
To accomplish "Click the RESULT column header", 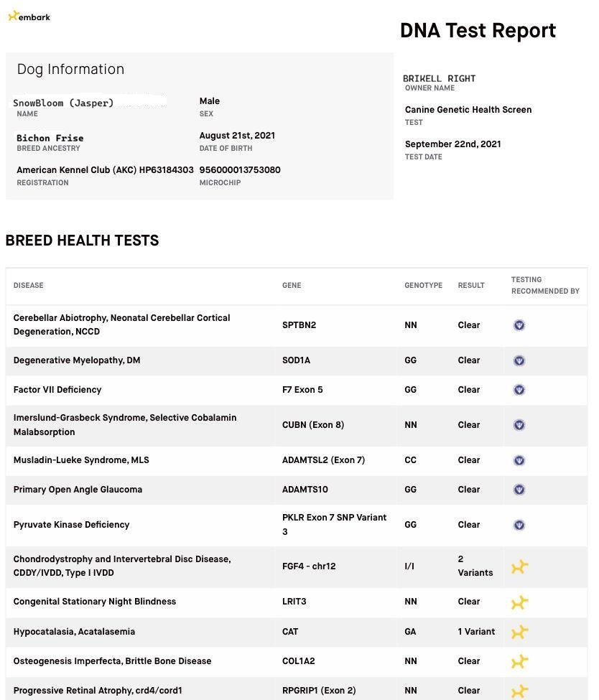I will click(471, 286).
